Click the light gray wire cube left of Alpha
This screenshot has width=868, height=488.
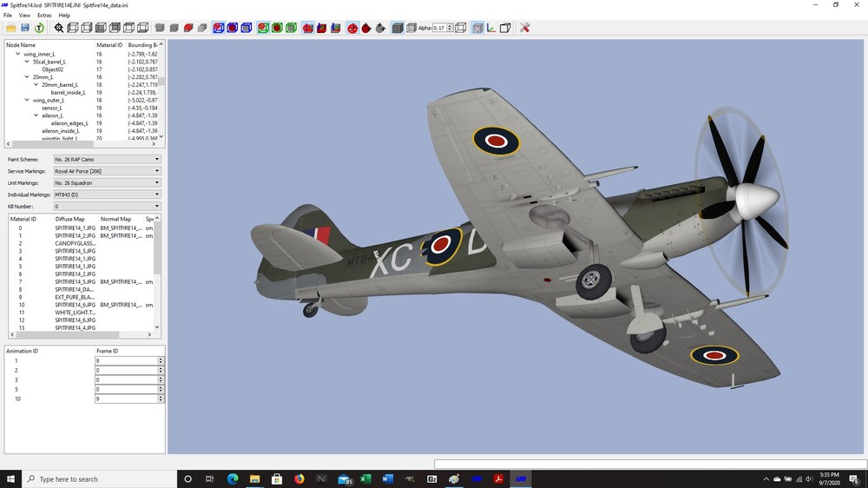click(411, 28)
